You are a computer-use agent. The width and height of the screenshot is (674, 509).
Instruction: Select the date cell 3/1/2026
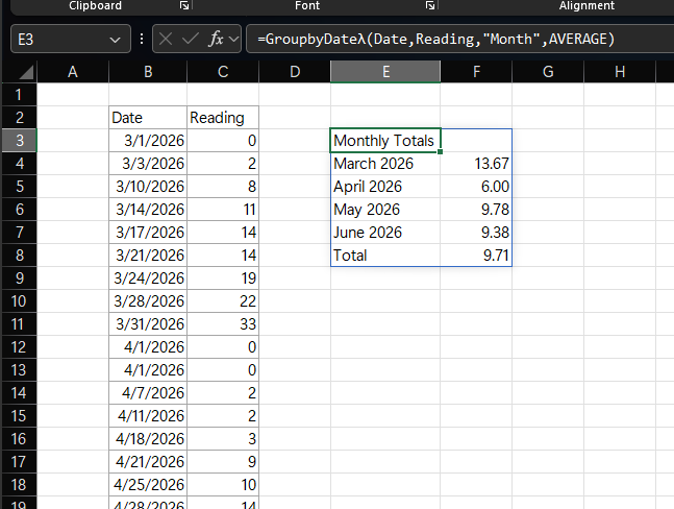tap(148, 140)
